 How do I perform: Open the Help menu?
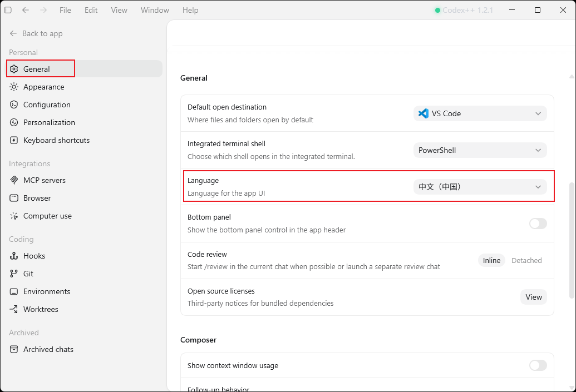point(190,10)
